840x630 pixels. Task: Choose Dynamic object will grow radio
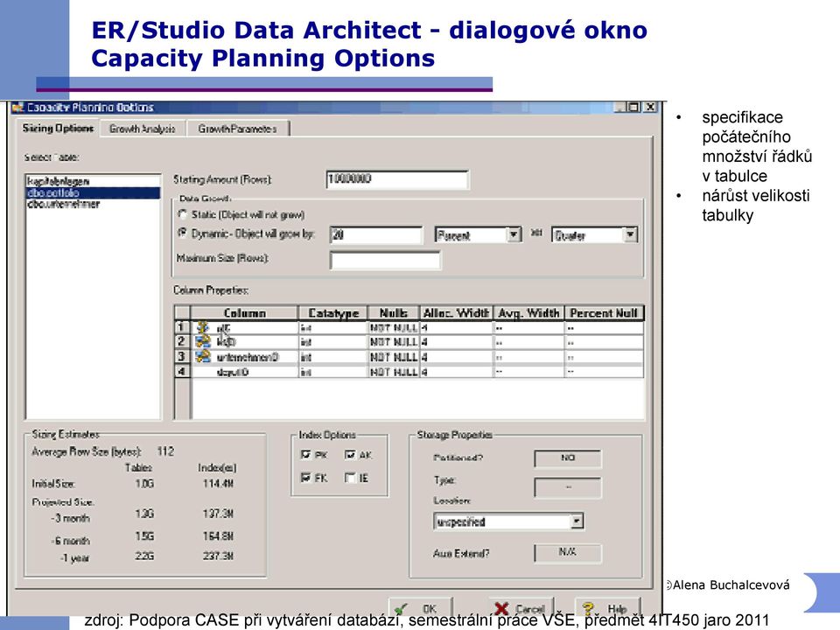(183, 234)
